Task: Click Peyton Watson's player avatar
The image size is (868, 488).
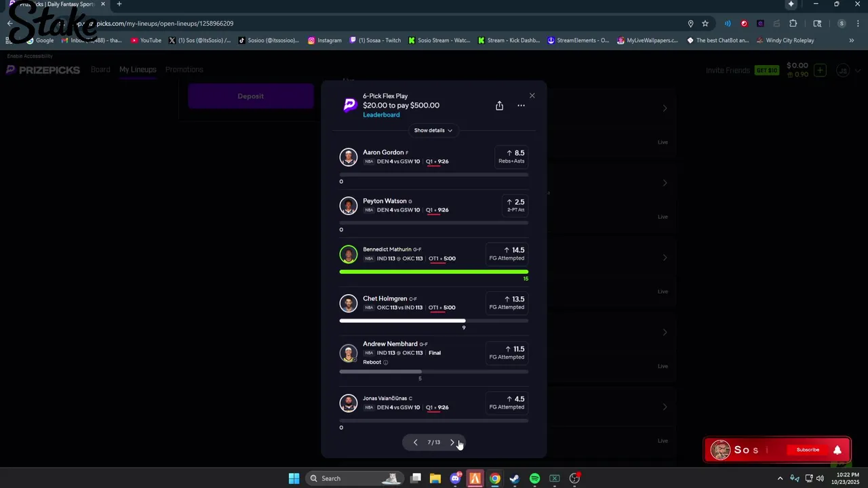Action: point(349,205)
